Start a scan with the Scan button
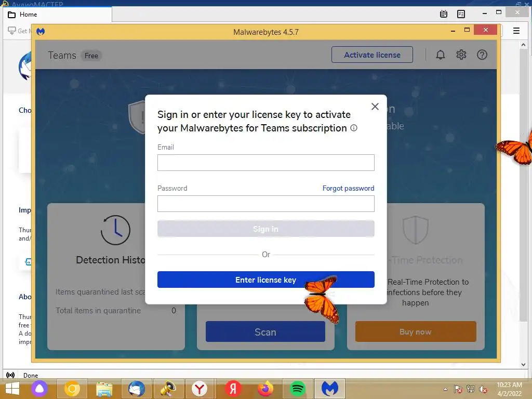532x399 pixels. coord(265,332)
